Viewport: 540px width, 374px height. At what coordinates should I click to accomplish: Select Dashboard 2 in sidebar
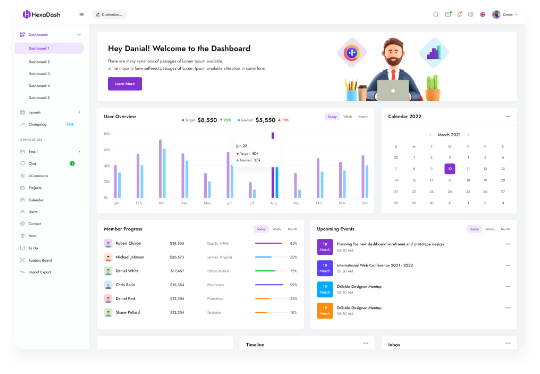point(39,62)
